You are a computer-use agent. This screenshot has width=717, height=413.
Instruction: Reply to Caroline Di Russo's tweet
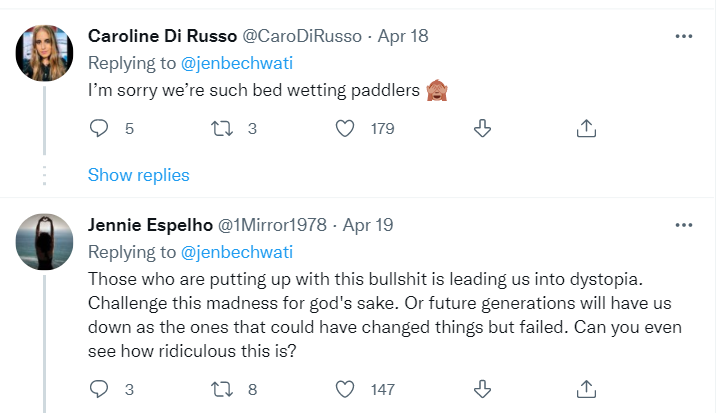(x=98, y=129)
